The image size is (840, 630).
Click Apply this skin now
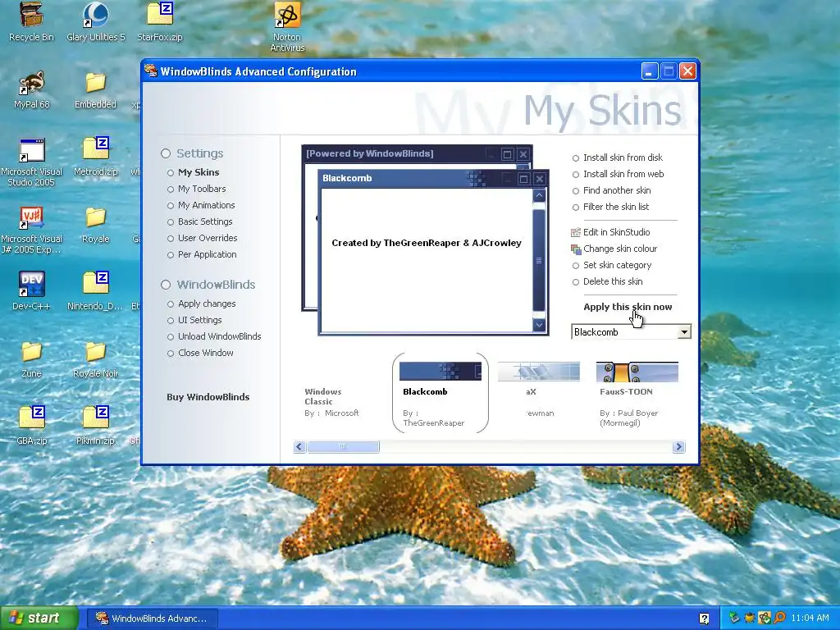click(x=628, y=307)
